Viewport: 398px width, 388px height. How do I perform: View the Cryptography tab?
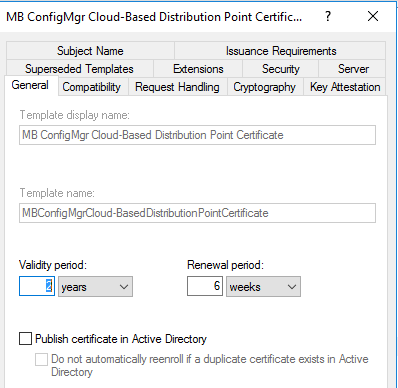265,87
